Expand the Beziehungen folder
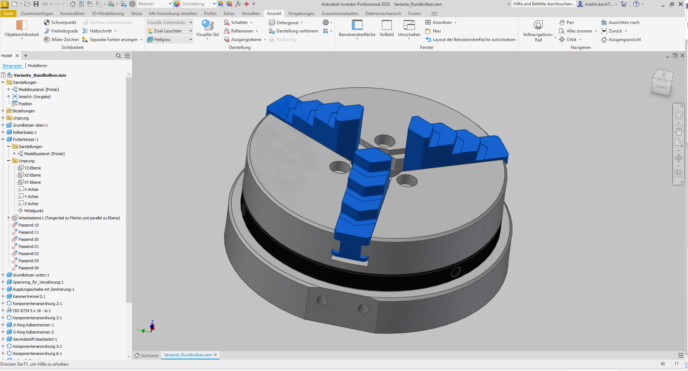Screen dimensions: 688x371 coord(3,111)
